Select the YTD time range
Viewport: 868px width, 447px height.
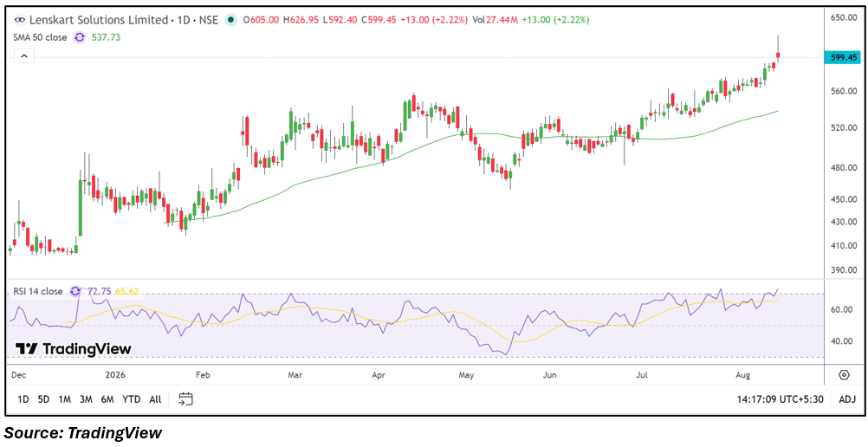click(131, 398)
